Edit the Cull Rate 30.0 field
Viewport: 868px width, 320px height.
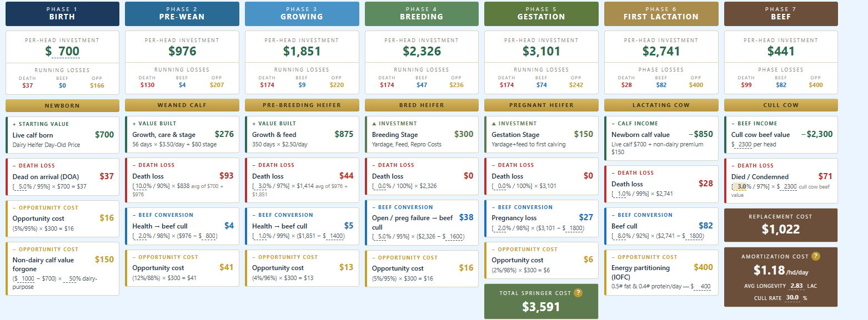point(792,298)
